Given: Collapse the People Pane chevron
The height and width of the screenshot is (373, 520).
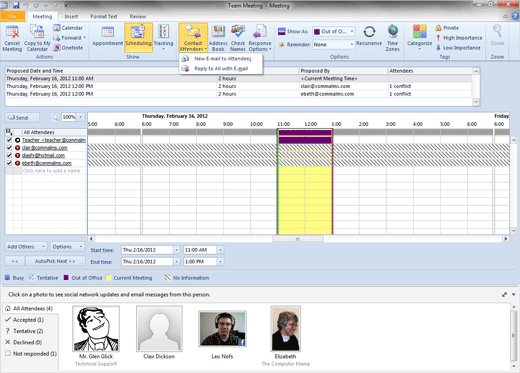Looking at the screenshot, I should [x=514, y=294].
